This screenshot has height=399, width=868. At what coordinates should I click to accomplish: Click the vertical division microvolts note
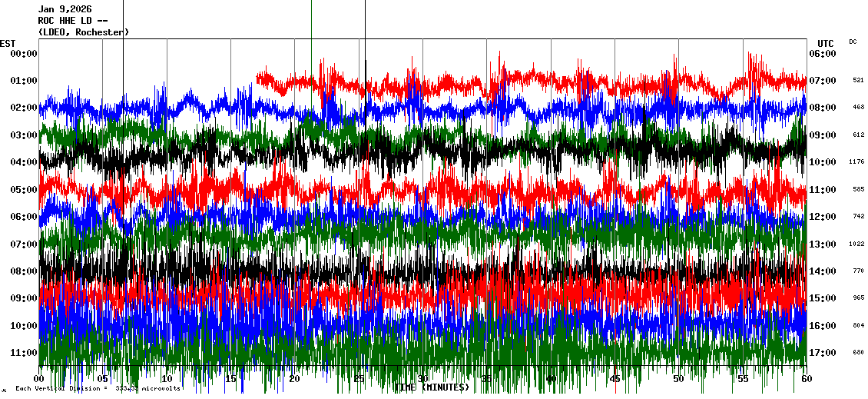pyautogui.click(x=98, y=388)
